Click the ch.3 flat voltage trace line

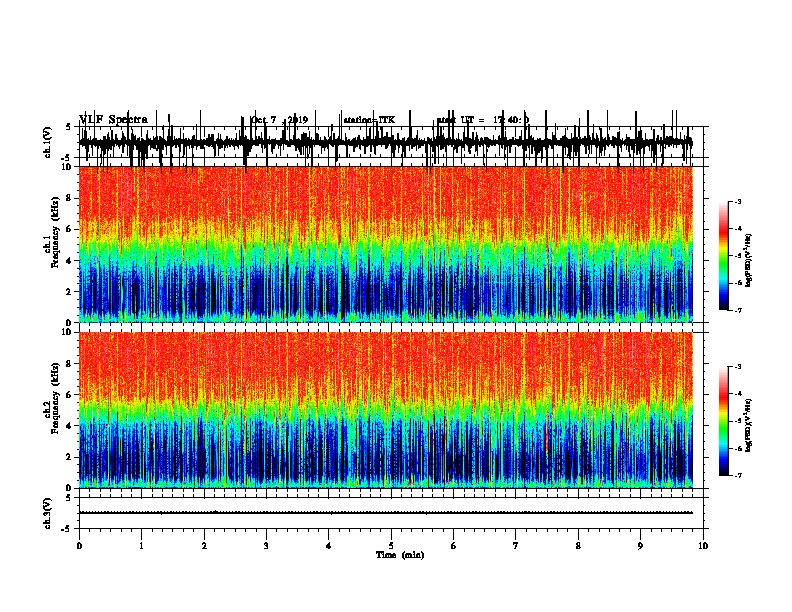385,513
